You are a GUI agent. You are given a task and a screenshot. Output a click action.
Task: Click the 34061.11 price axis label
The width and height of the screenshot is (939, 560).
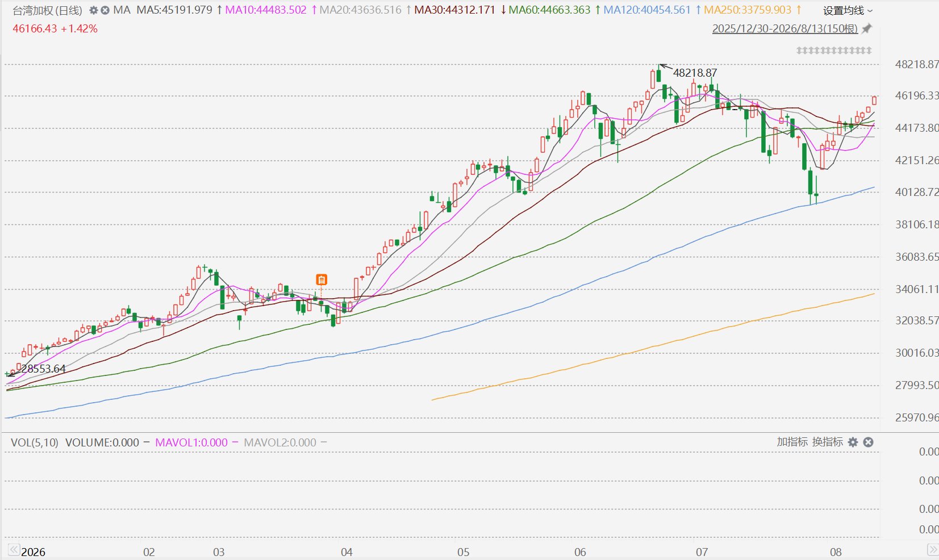[917, 289]
